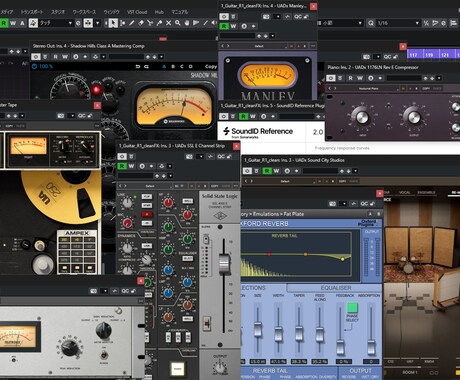
Task: Open the Workspaces menu
Action: click(84, 12)
